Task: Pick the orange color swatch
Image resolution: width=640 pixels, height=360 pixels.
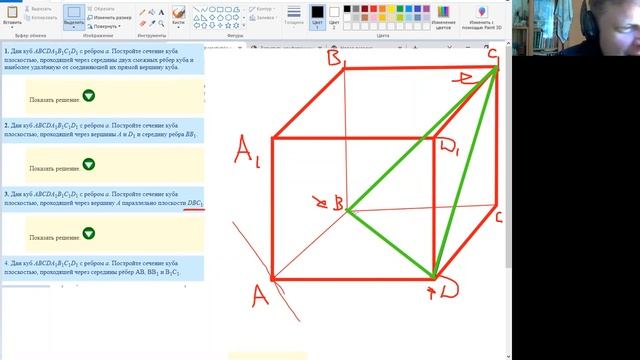Action: click(x=382, y=9)
